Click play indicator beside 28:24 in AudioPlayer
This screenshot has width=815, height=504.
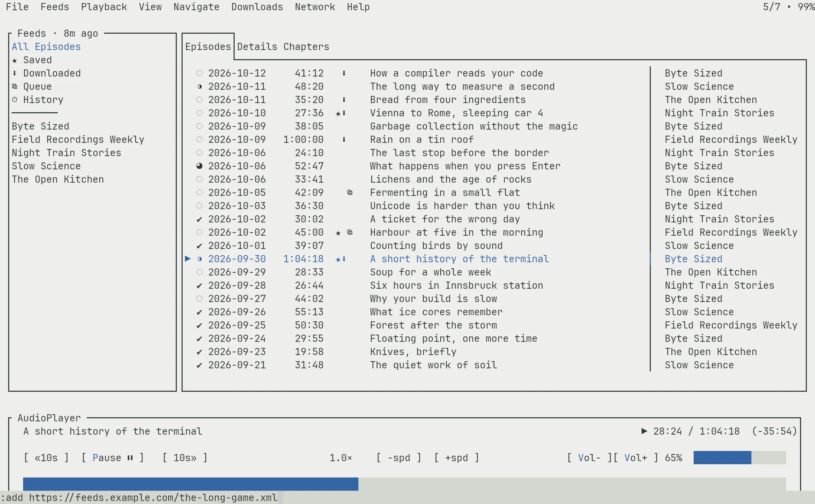pyautogui.click(x=644, y=432)
